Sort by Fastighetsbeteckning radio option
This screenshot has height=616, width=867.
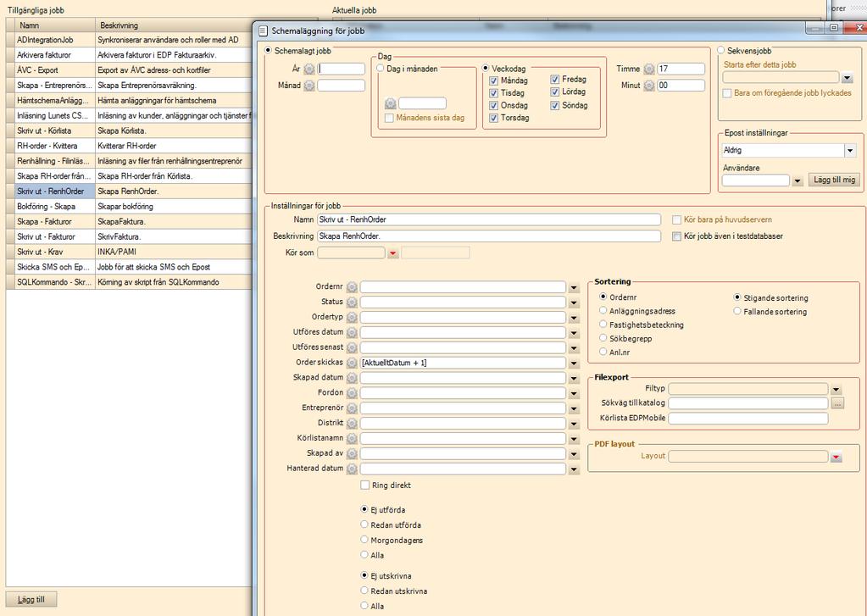(x=603, y=325)
